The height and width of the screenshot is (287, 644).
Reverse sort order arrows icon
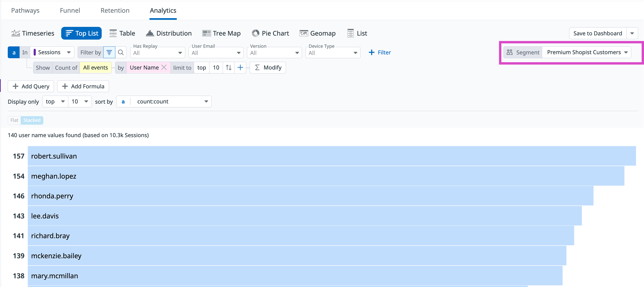pos(229,68)
